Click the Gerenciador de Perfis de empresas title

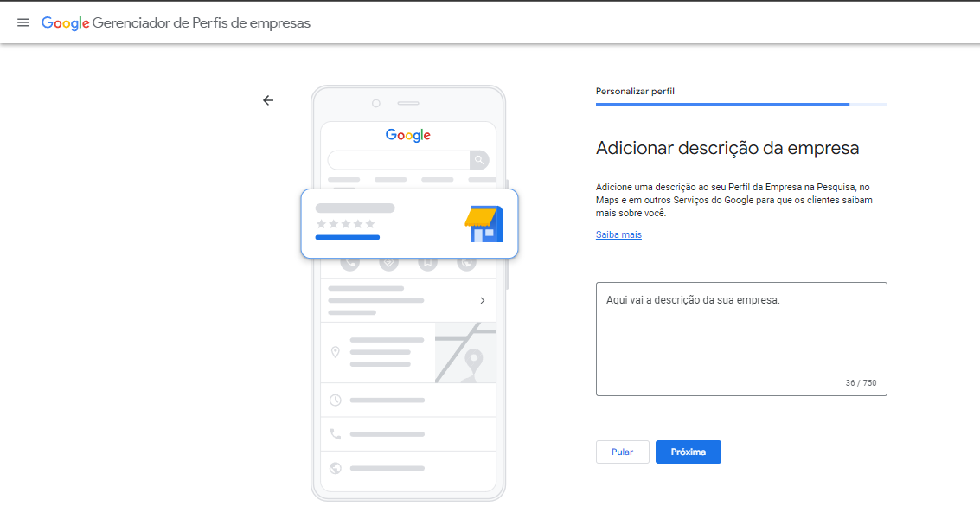(202, 23)
